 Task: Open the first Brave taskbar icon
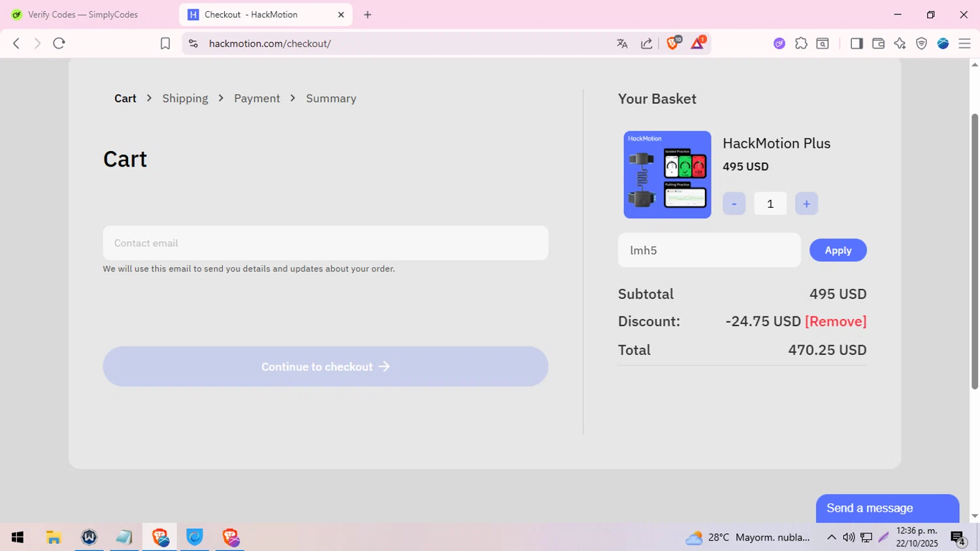160,537
